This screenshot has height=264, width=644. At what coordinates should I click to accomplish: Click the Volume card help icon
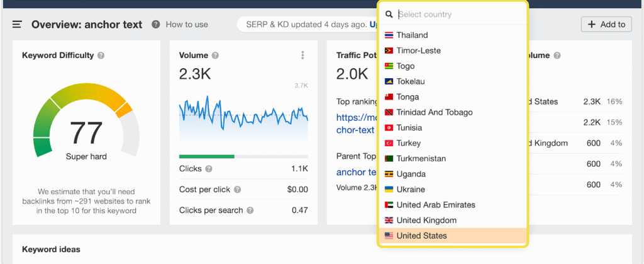coord(216,55)
